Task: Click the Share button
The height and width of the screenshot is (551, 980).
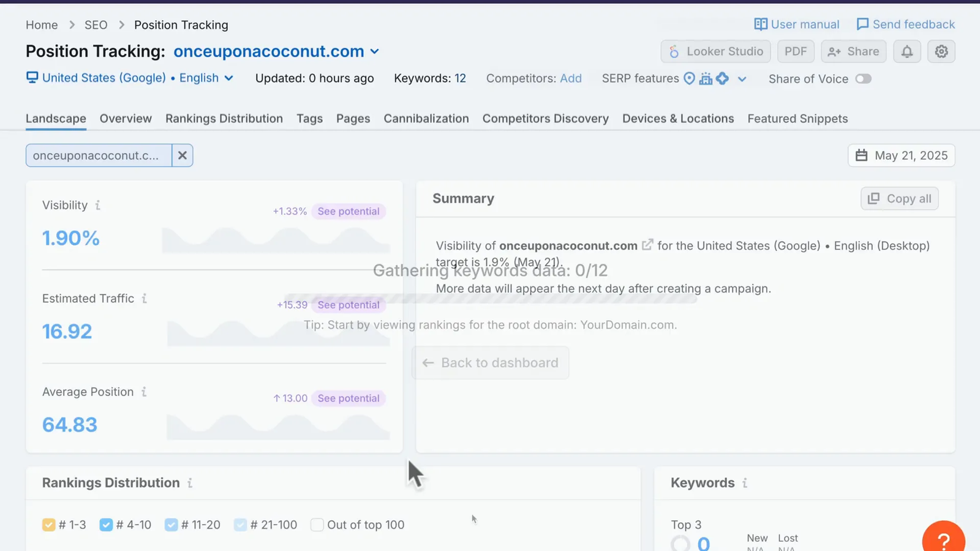Action: coord(853,51)
